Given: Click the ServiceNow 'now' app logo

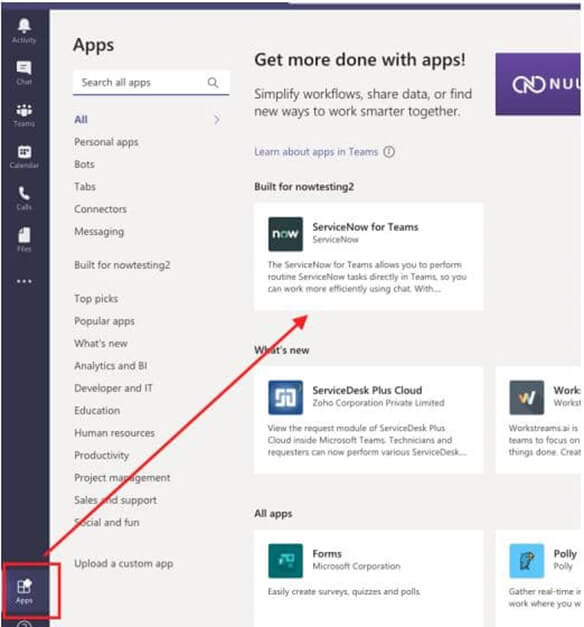Looking at the screenshot, I should [285, 234].
